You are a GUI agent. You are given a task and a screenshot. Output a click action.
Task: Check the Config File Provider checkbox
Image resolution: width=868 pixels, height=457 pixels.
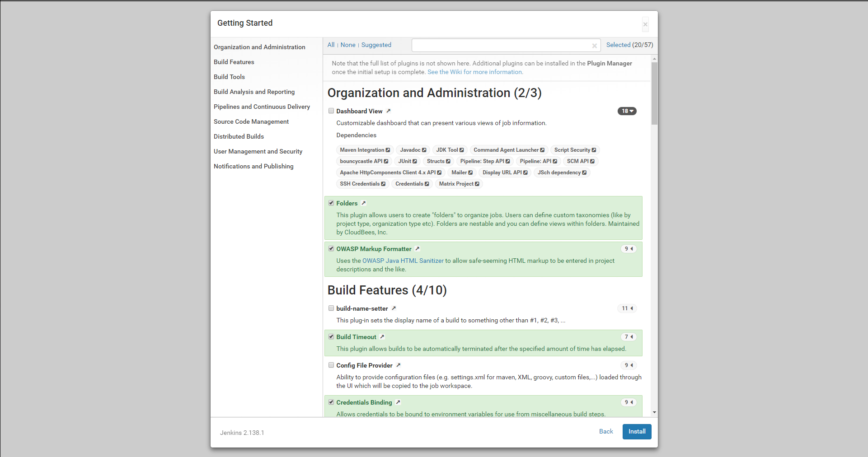pos(331,365)
